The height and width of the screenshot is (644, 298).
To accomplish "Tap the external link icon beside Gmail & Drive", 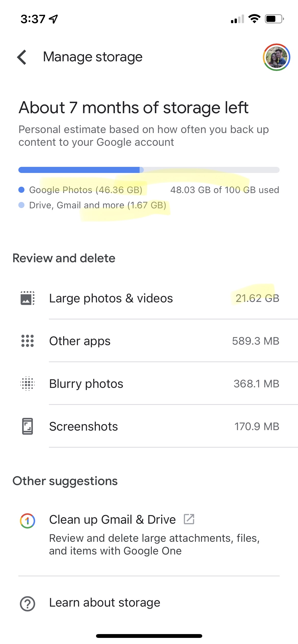I will 189,519.
